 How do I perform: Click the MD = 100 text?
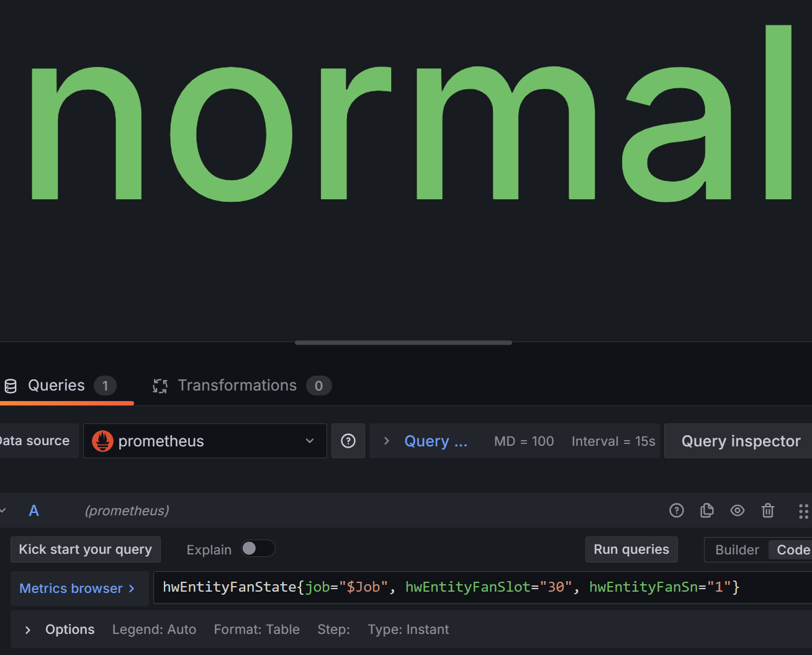[x=524, y=441]
